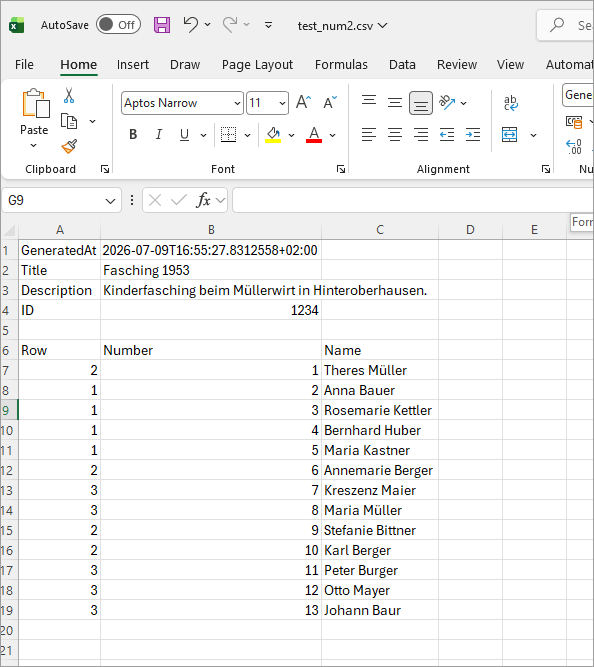Expand Merge & Center options arrow
594x667 pixels.
click(533, 136)
